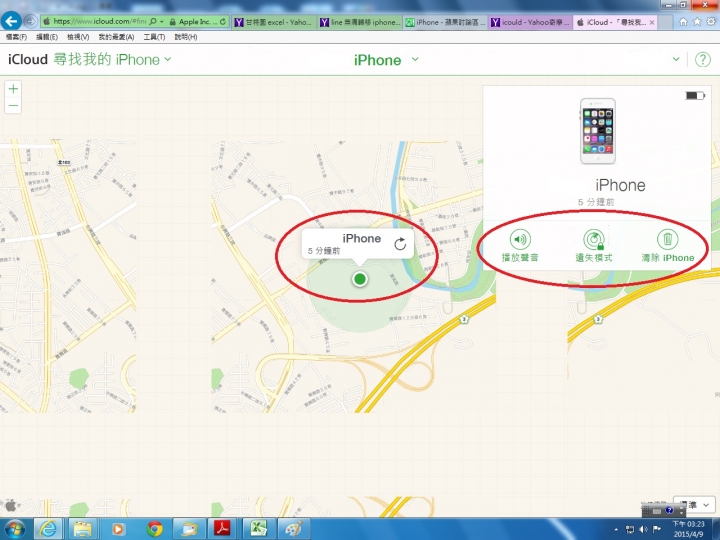Open Adobe Reader from the taskbar
The width and height of the screenshot is (720, 540).
point(223,529)
